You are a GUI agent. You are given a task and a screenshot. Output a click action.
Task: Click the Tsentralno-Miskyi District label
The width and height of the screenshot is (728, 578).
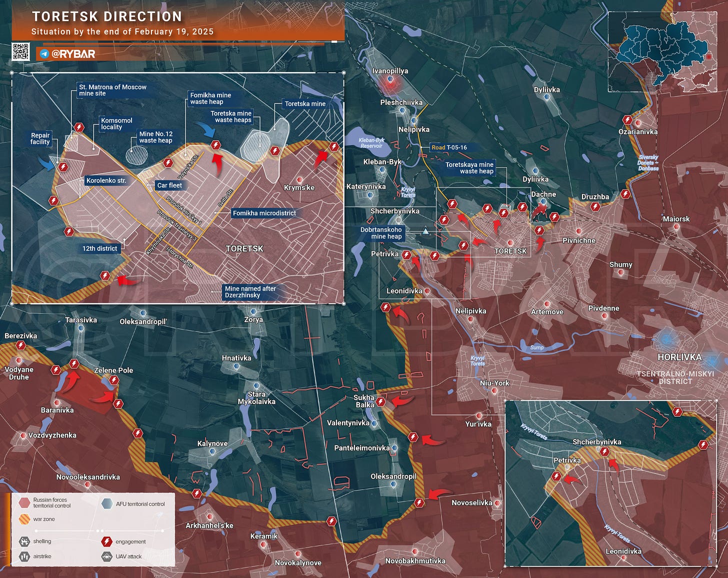click(675, 378)
